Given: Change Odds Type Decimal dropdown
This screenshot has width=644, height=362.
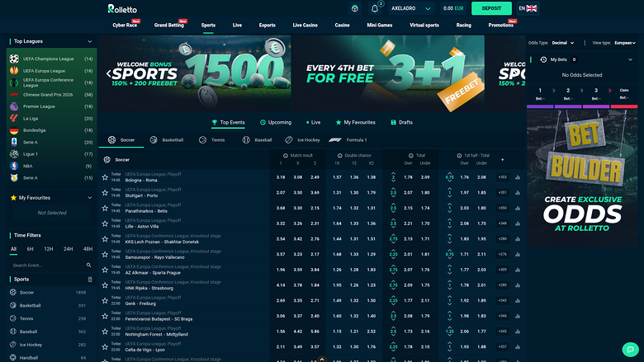Looking at the screenshot, I should click(x=563, y=43).
